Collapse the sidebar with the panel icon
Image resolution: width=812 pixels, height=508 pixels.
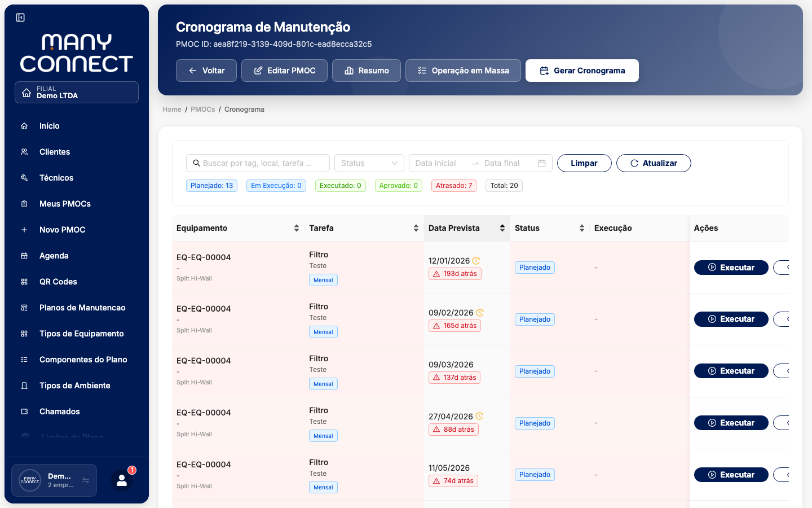(20, 17)
